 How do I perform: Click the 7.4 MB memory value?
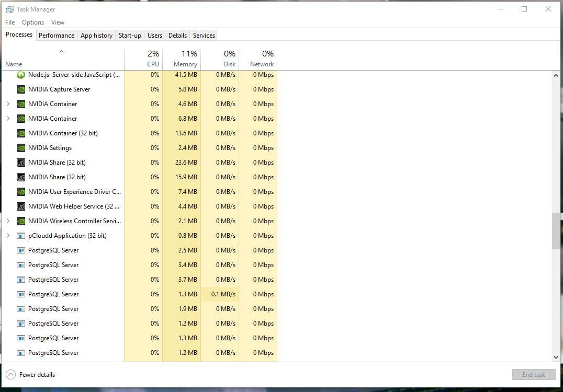[x=187, y=192]
